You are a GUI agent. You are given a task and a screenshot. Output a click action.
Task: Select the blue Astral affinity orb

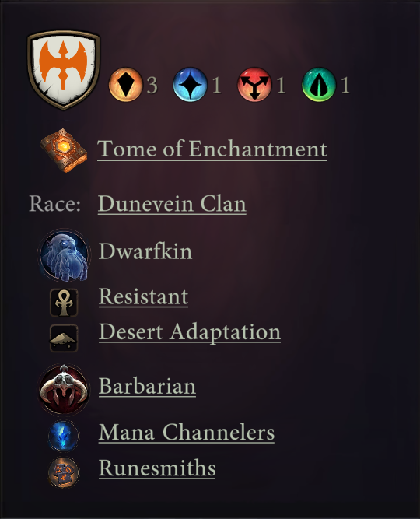point(190,84)
